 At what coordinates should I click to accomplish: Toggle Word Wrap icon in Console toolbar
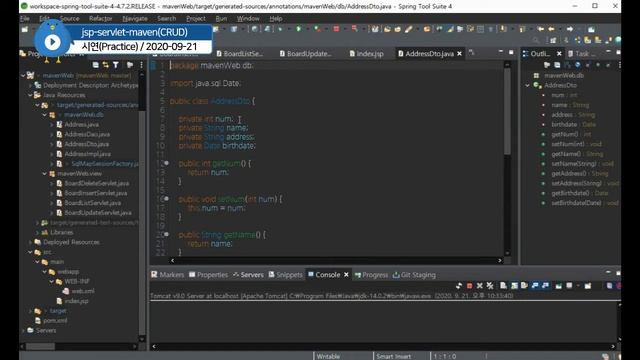tap(524, 286)
